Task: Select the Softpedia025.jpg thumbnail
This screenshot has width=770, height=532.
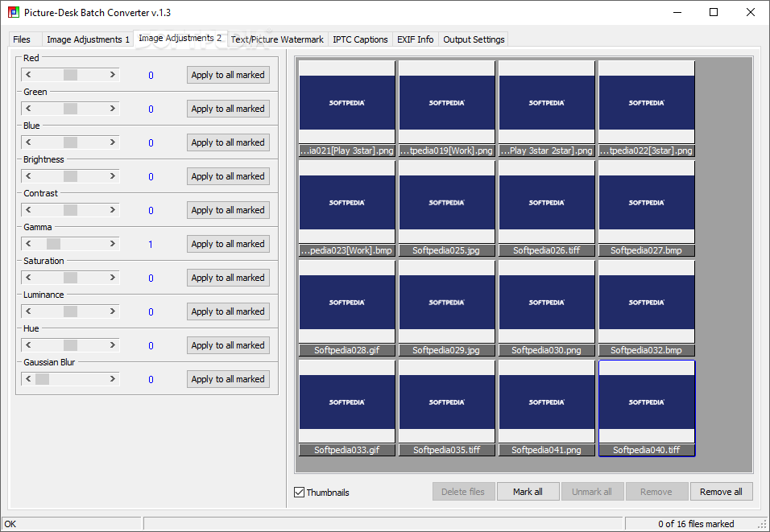Action: (x=446, y=208)
